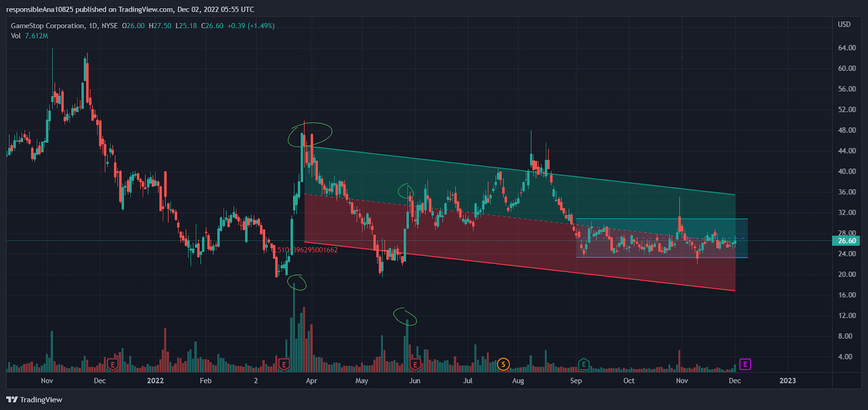Image resolution: width=868 pixels, height=410 pixels.
Task: Click the 16.00 price axis label
Action: click(847, 295)
